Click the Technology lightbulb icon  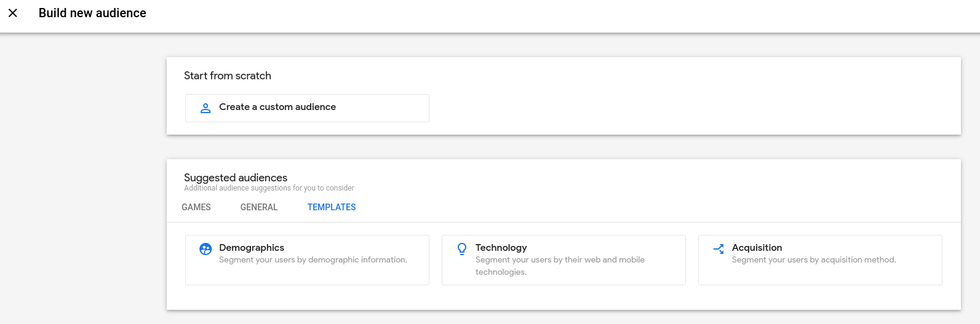(462, 249)
